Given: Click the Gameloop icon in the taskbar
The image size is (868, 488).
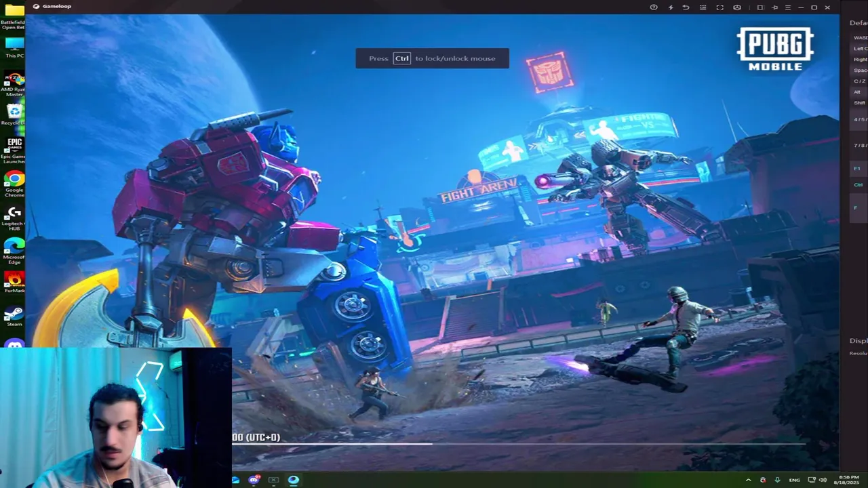Looking at the screenshot, I should 294,480.
